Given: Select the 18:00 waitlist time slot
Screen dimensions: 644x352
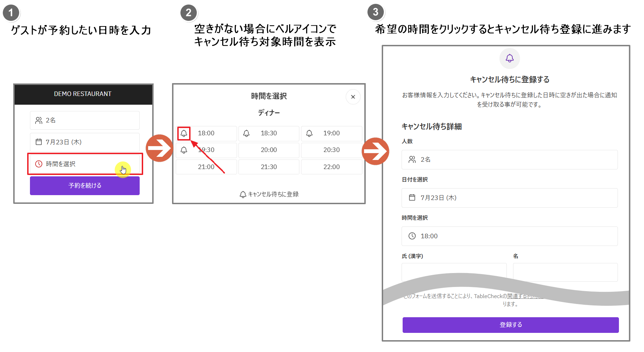Looking at the screenshot, I should tap(206, 134).
